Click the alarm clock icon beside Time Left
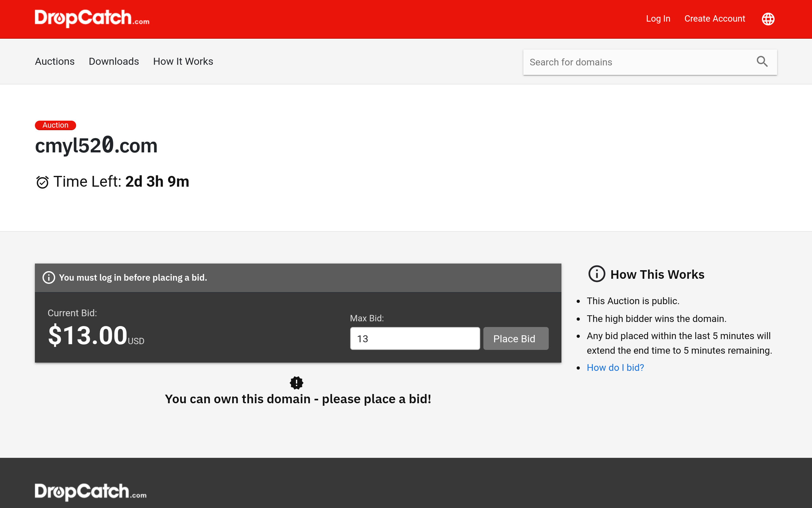This screenshot has width=812, height=508. coord(42,182)
